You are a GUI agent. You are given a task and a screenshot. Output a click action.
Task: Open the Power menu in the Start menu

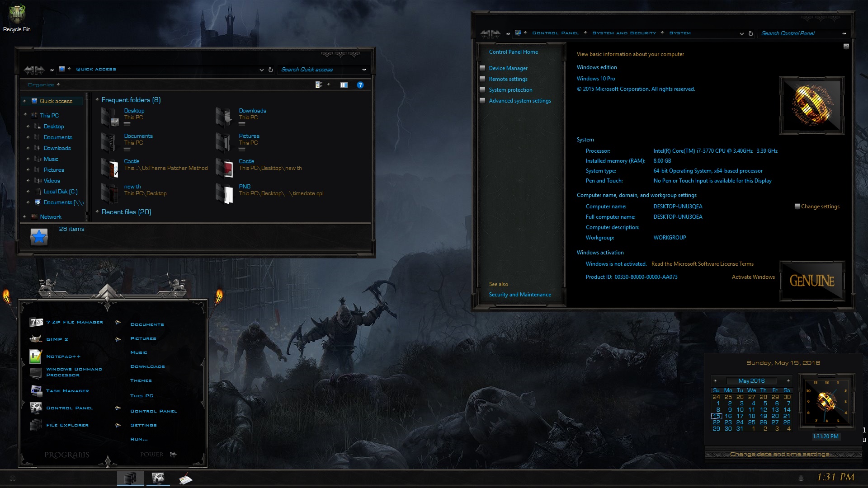(x=153, y=454)
